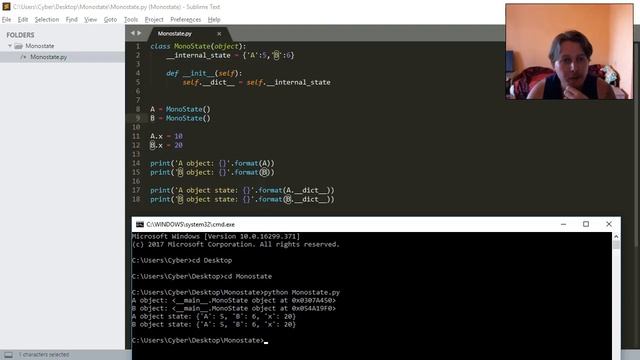Click 'B = MonoState()' line
Image resolution: width=640 pixels, height=360 pixels.
coord(180,118)
